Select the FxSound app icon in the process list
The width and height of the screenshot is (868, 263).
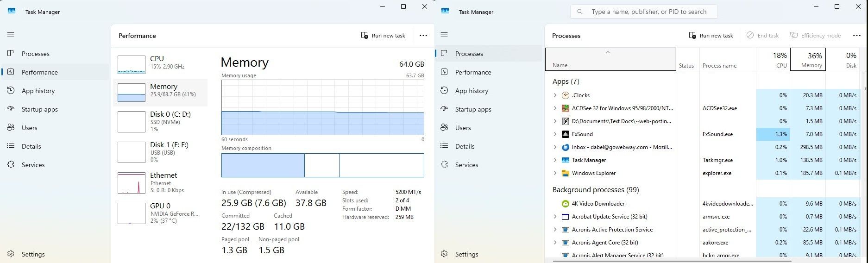[x=565, y=134]
